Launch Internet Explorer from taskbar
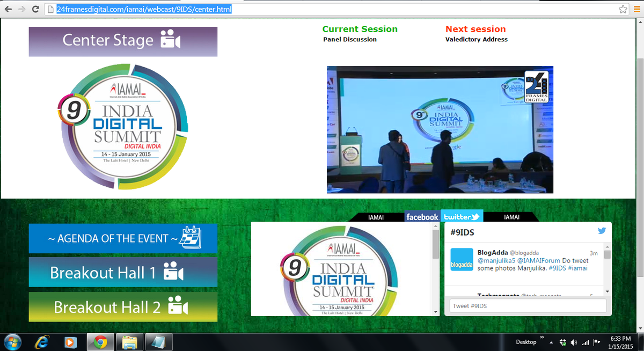The height and width of the screenshot is (351, 644). coord(42,341)
